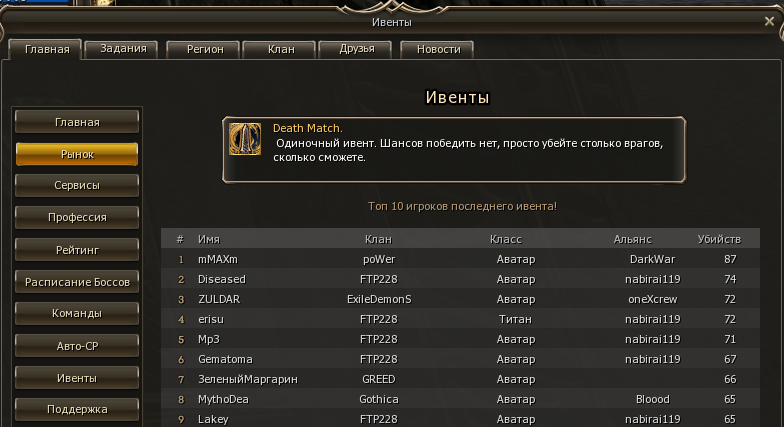Switch to the Задания tab
The width and height of the screenshot is (784, 427).
point(122,49)
